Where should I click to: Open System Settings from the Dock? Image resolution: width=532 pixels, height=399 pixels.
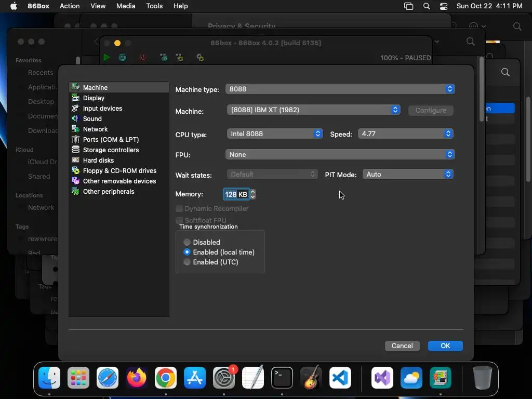pos(224,378)
